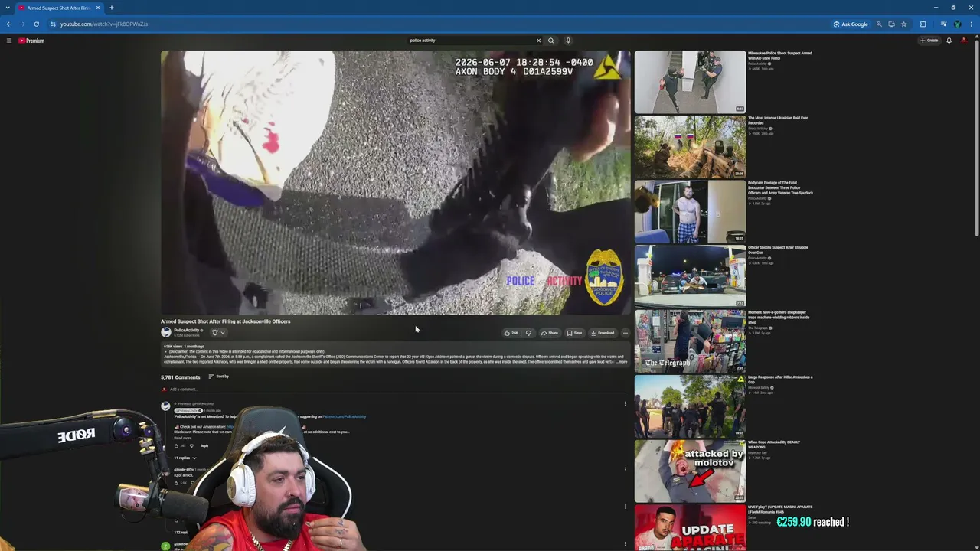Open 'Moment have-a-go hero shopkeeper' title link
This screenshot has width=980, height=551.
tap(779, 317)
